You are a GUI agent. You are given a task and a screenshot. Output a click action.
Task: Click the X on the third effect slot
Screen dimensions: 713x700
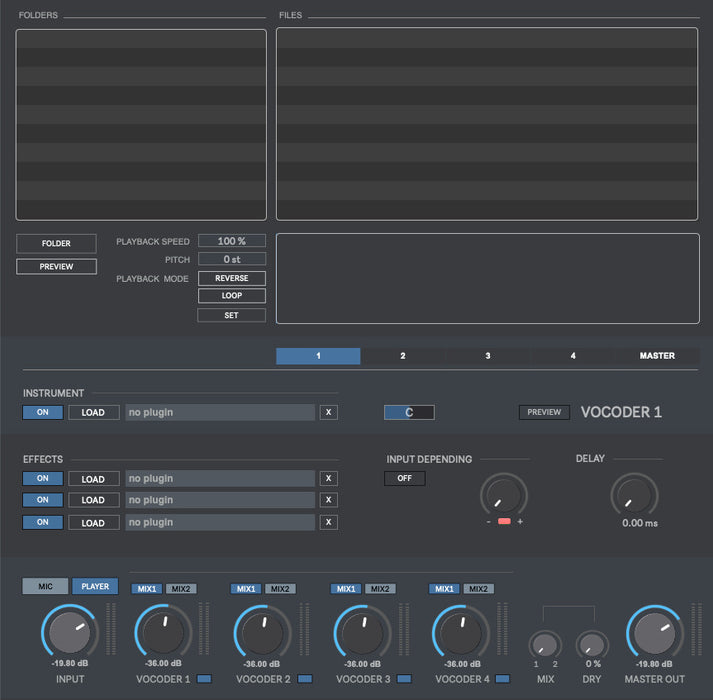point(328,522)
